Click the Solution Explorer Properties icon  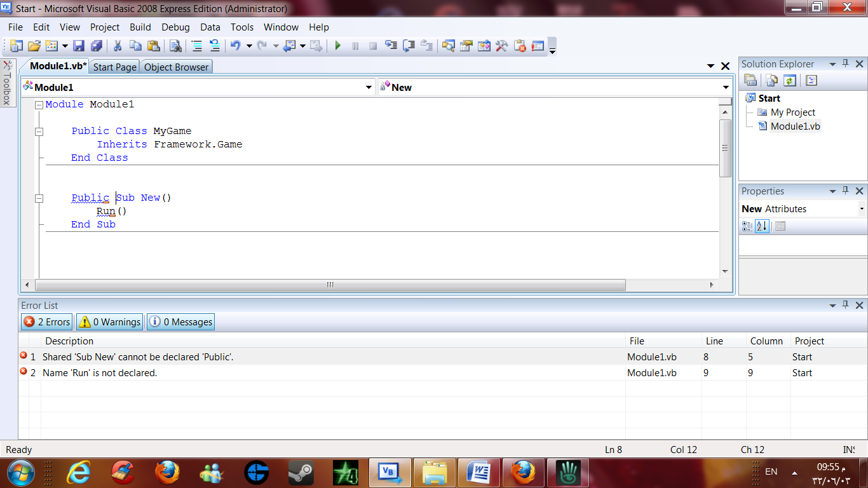(750, 81)
